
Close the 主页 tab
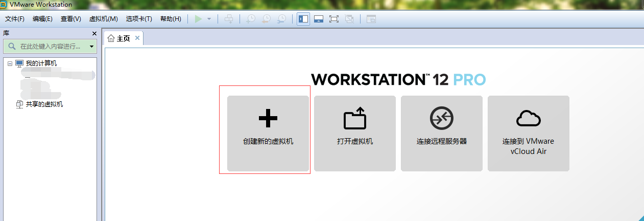click(137, 38)
